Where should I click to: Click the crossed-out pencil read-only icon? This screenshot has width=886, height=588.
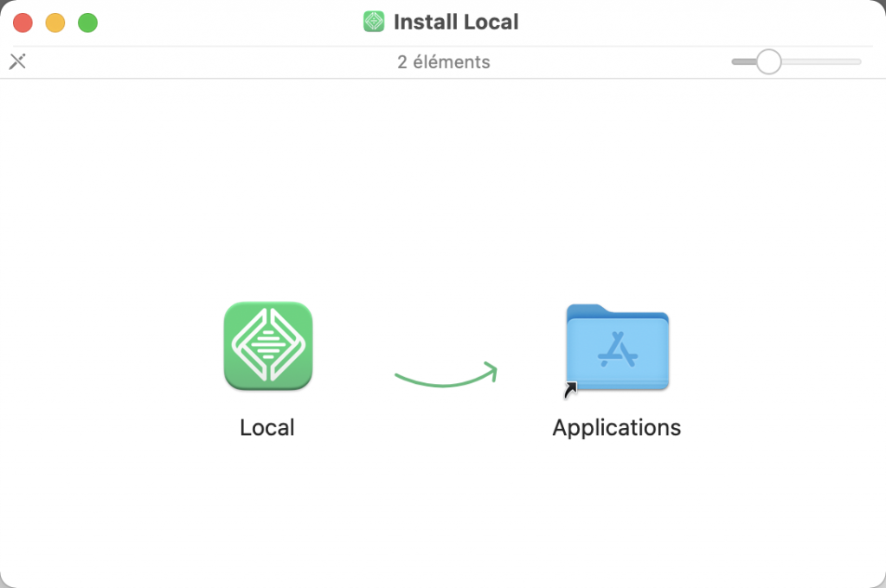(17, 61)
